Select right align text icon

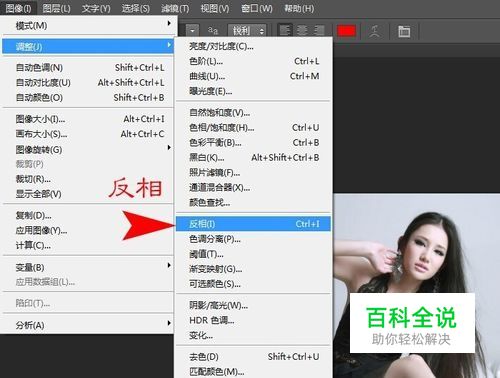click(x=319, y=31)
